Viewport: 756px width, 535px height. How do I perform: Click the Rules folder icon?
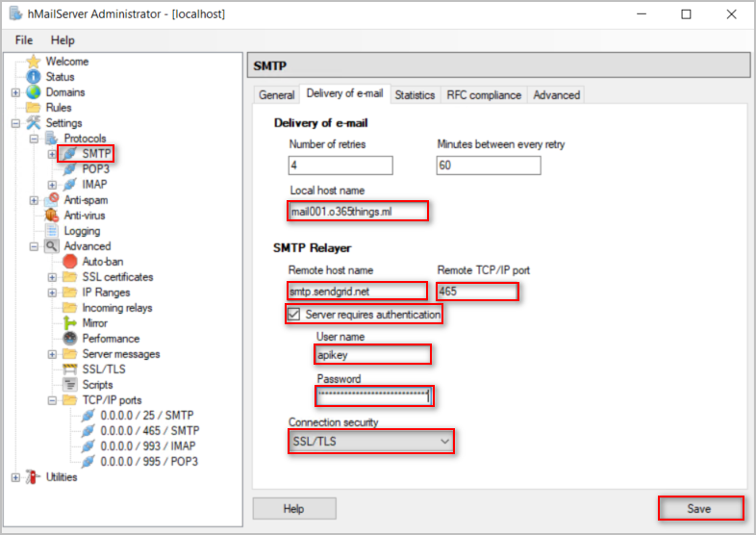click(x=34, y=107)
